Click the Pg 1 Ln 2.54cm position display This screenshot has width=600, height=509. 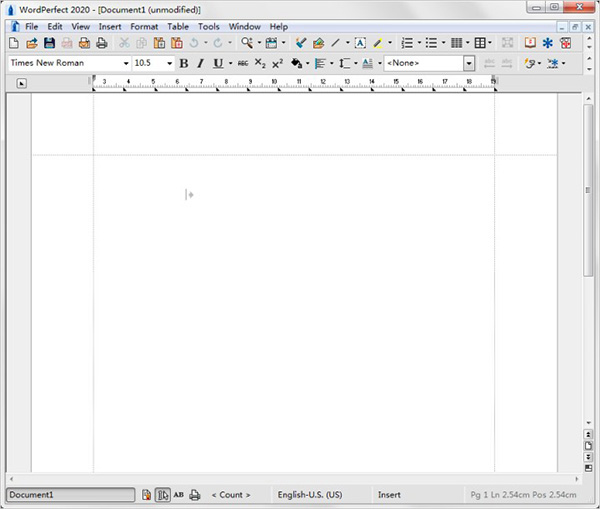point(523,495)
